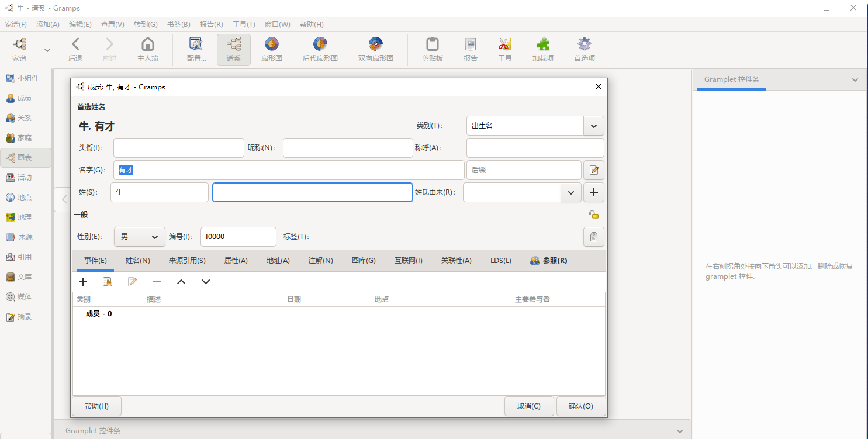Image resolution: width=868 pixels, height=439 pixels.
Task: Switch to the 姓名 tab
Action: [138, 261]
